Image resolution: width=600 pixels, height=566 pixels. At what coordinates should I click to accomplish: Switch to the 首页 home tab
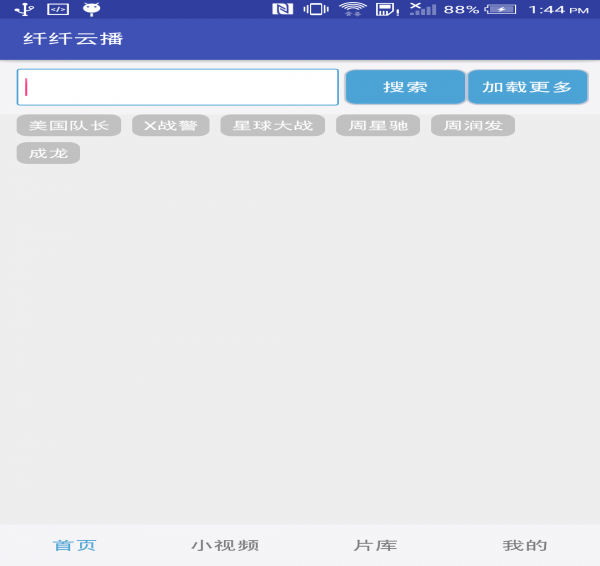pyautogui.click(x=75, y=545)
